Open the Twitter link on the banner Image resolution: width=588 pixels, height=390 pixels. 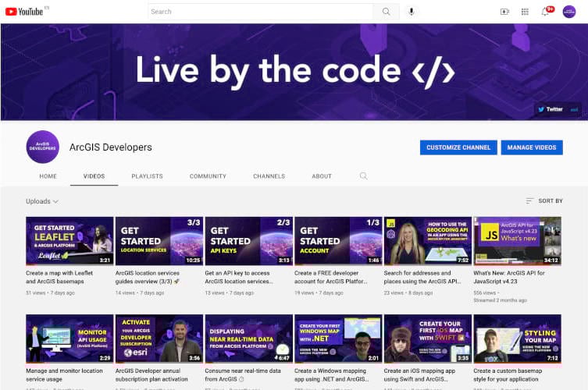pos(550,109)
